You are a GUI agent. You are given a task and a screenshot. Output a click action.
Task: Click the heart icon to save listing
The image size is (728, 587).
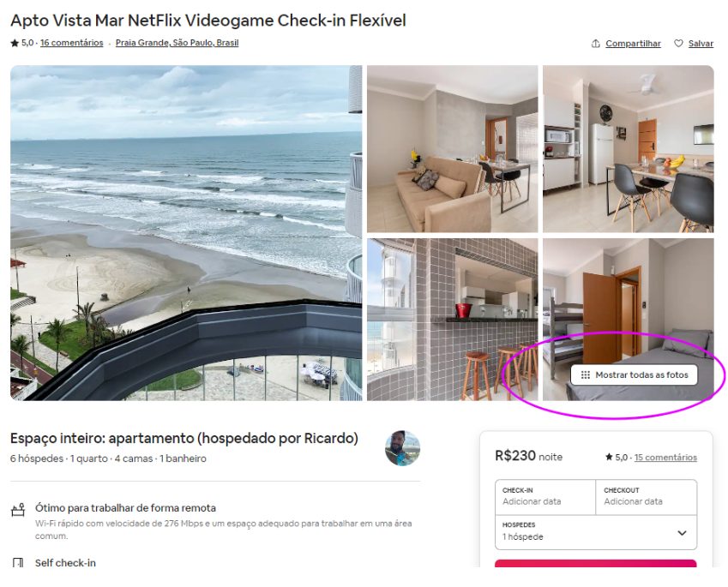click(678, 43)
